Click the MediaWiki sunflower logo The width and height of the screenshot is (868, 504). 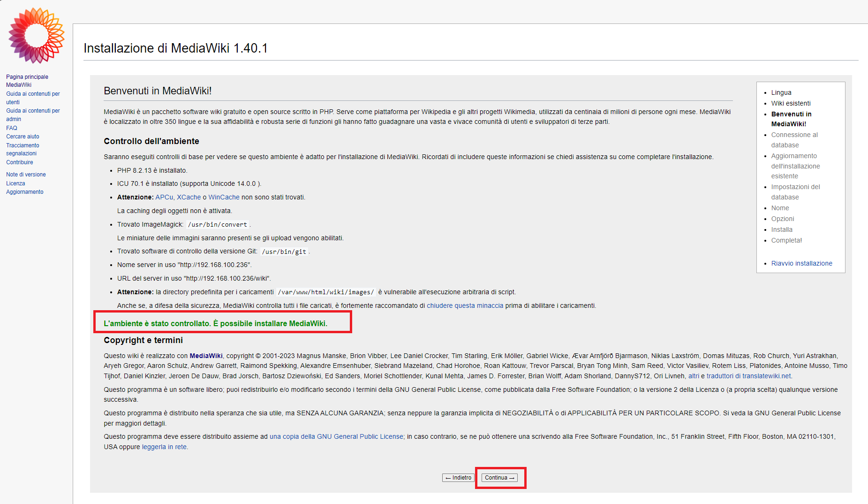pos(36,35)
